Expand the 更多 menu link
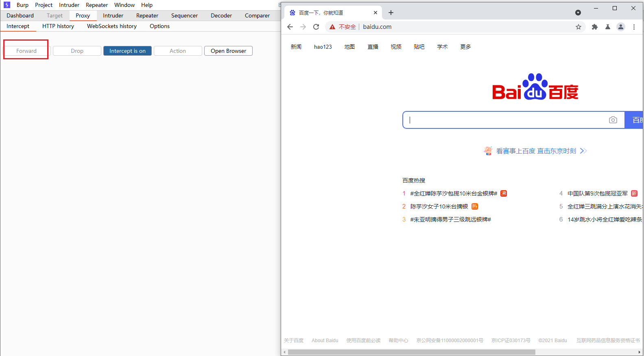The height and width of the screenshot is (356, 644). click(465, 47)
